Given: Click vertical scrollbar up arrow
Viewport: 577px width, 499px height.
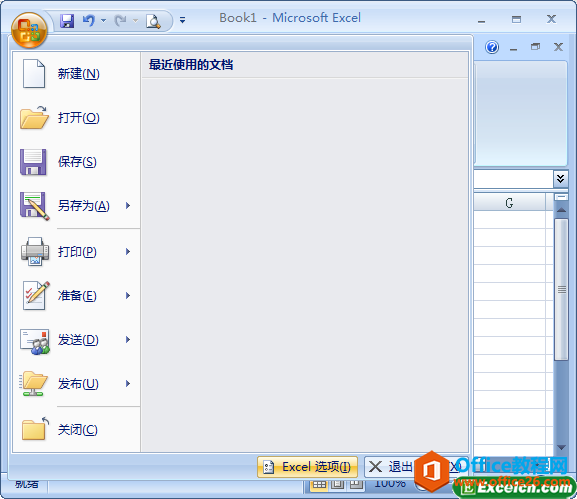Looking at the screenshot, I should point(561,210).
